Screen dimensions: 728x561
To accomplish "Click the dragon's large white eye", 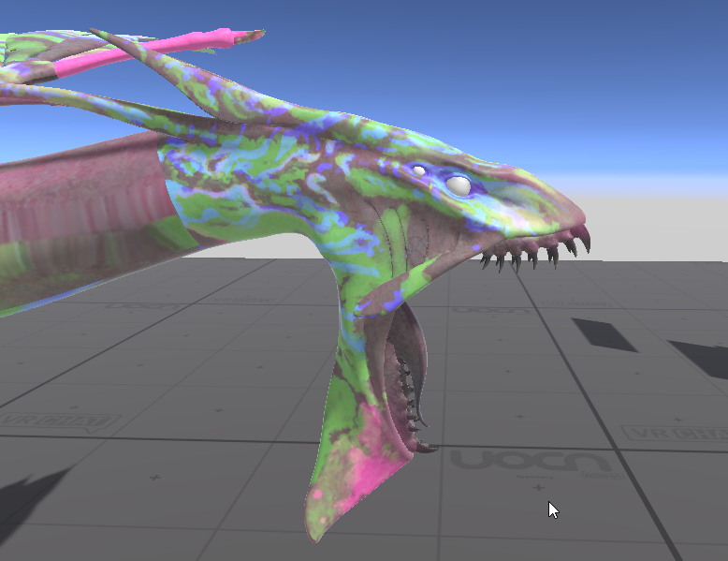I will (x=458, y=185).
